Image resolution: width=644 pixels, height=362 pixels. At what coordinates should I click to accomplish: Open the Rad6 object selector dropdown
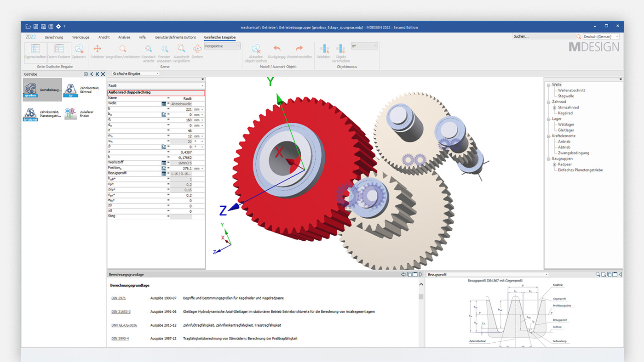tap(156, 85)
